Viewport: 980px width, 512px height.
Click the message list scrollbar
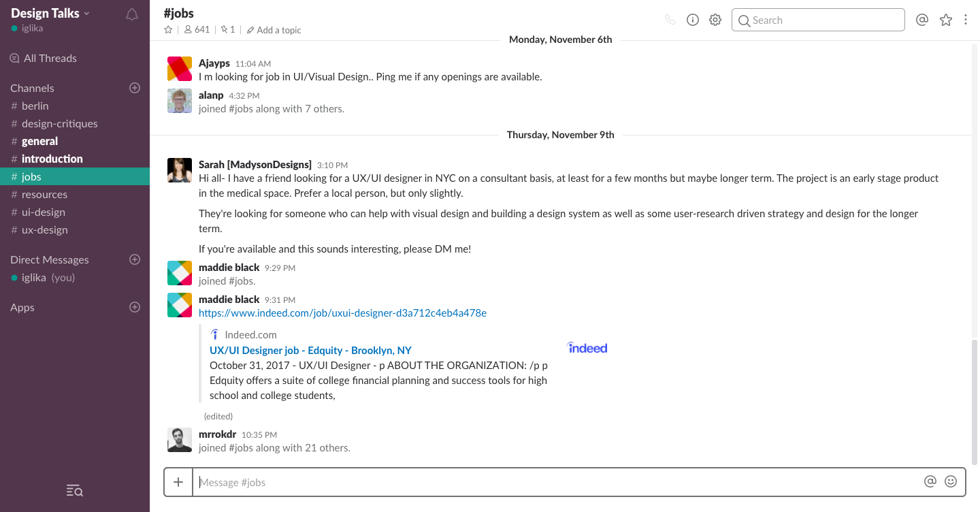pos(975,402)
